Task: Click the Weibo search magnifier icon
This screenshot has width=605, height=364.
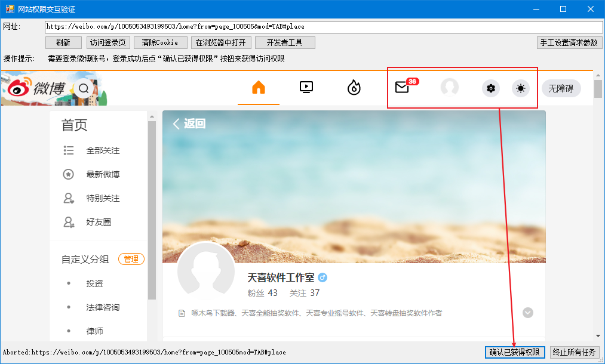Action: (84, 88)
